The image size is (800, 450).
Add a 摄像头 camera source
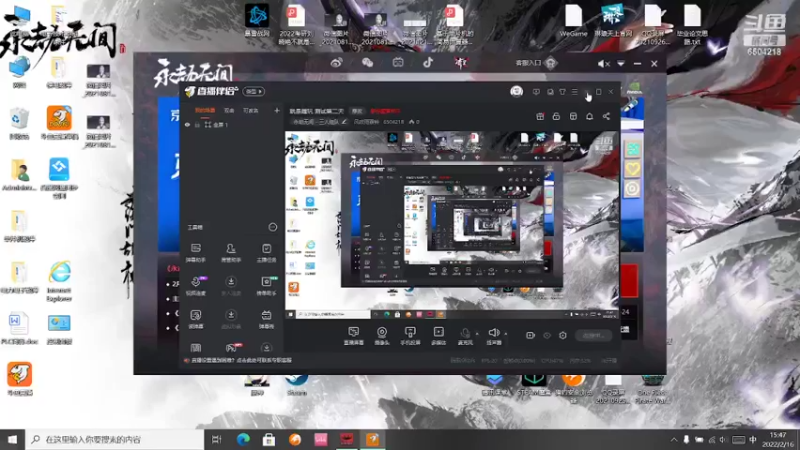click(382, 336)
